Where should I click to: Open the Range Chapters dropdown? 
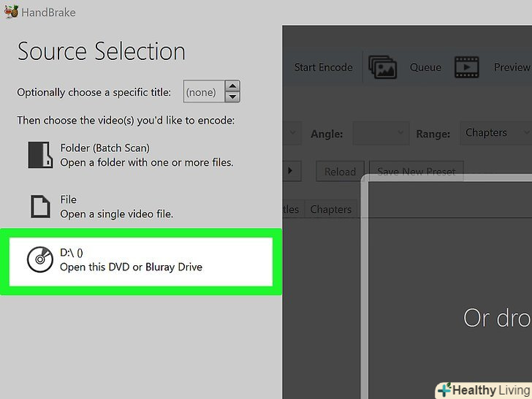tap(496, 133)
